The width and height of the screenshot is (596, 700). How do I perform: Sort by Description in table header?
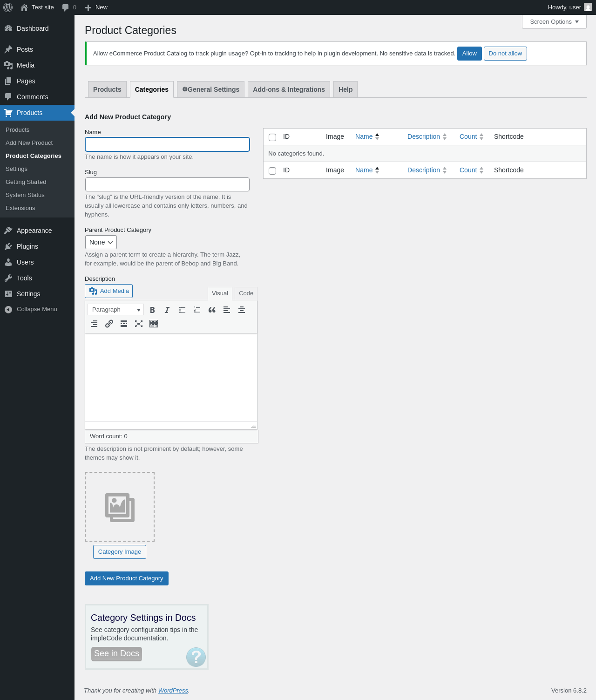(x=427, y=136)
